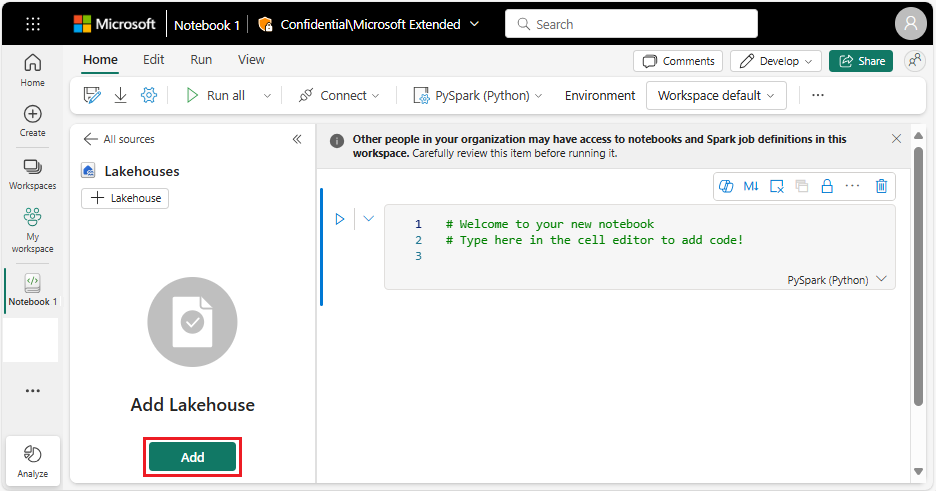This screenshot has height=491, width=936.
Task: Open the Develop mode dropdown
Action: pos(775,61)
